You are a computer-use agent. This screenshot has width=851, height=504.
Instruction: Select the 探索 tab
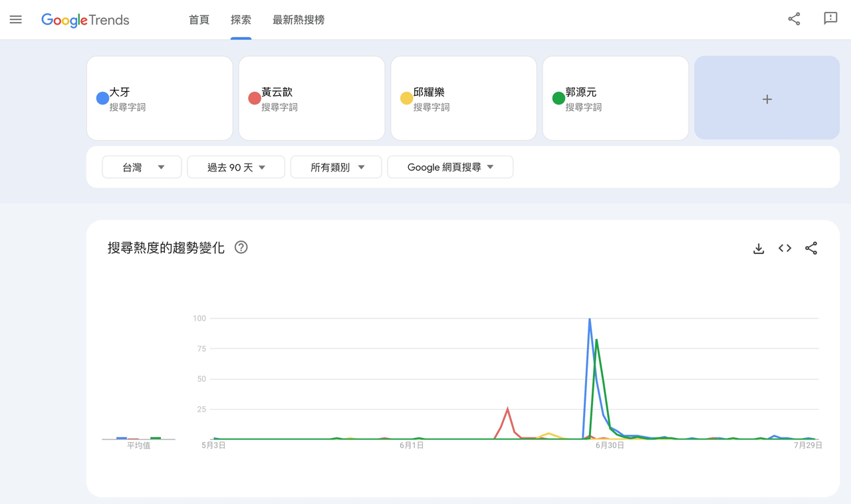241,20
